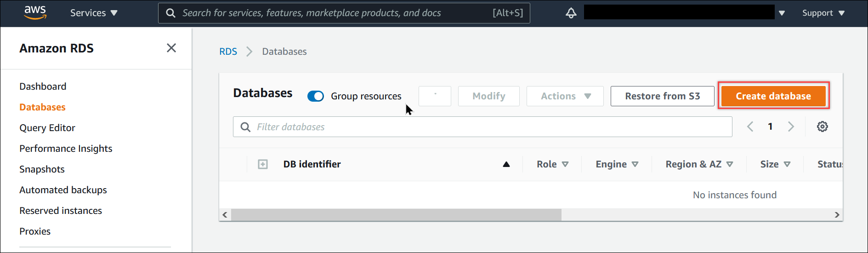Image resolution: width=868 pixels, height=253 pixels.
Task: Open the notifications bell
Action: pyautogui.click(x=571, y=13)
